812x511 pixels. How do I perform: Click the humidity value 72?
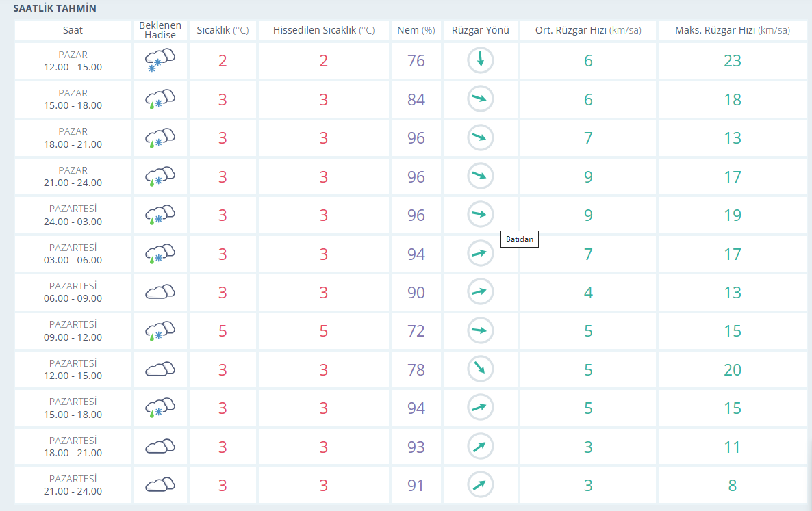click(x=416, y=331)
